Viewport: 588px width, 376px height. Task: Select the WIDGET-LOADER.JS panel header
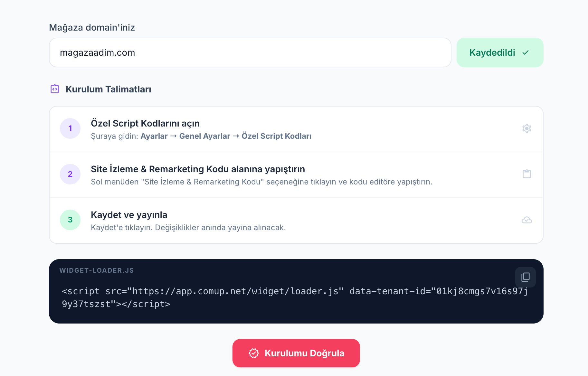[97, 270]
